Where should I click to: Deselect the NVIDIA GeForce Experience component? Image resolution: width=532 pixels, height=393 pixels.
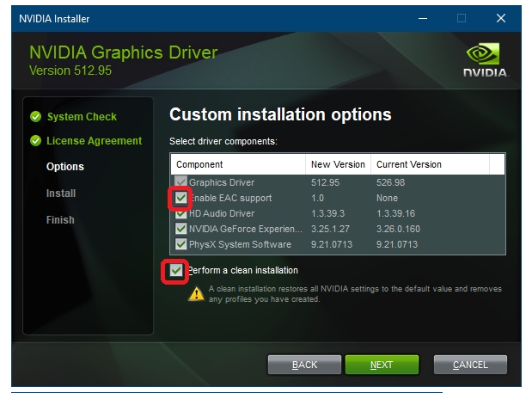click(180, 229)
